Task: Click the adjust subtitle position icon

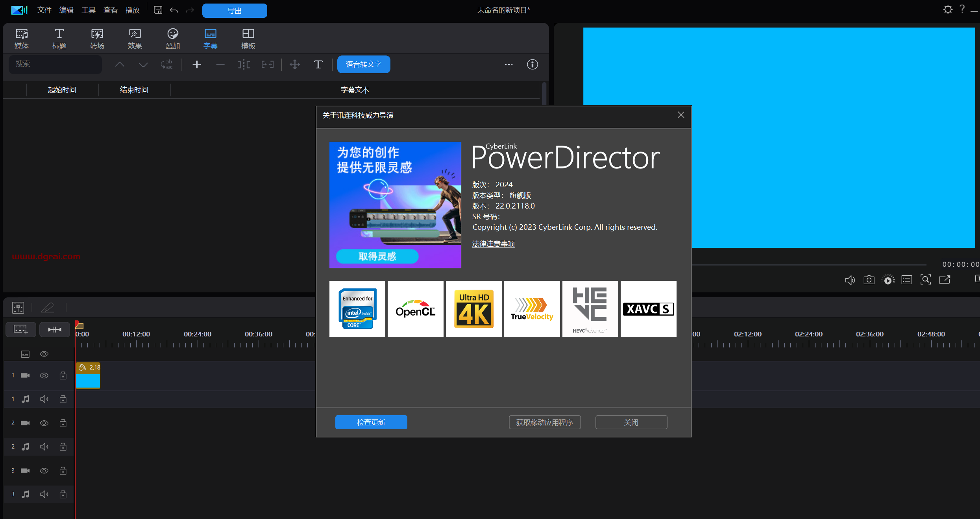Action: tap(295, 65)
